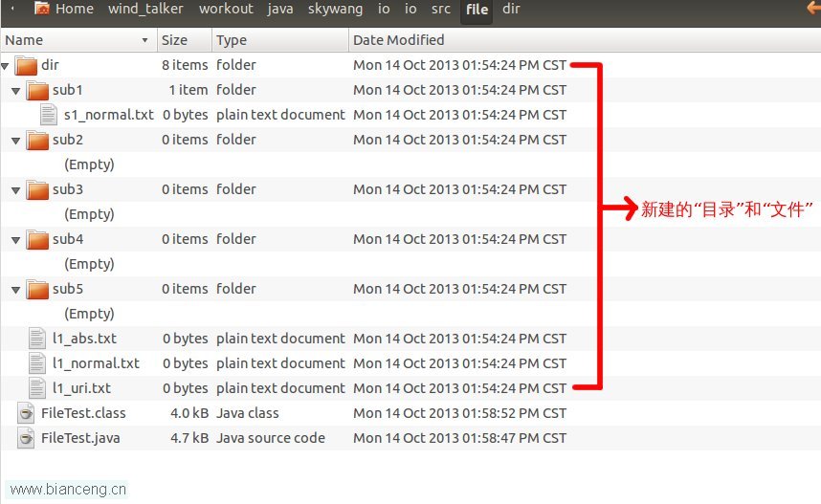Screen dimensions: 821x504
Task: Click the 4.7 kB size value
Action: pos(189,438)
